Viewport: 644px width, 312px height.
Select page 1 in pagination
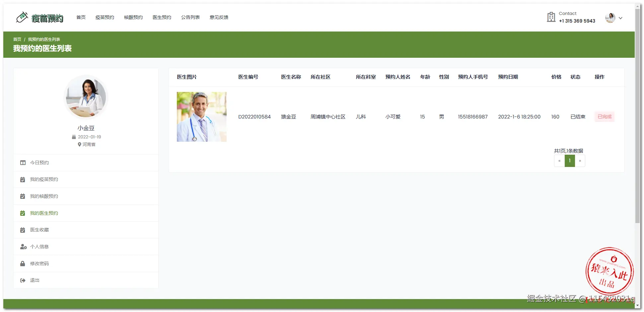570,161
